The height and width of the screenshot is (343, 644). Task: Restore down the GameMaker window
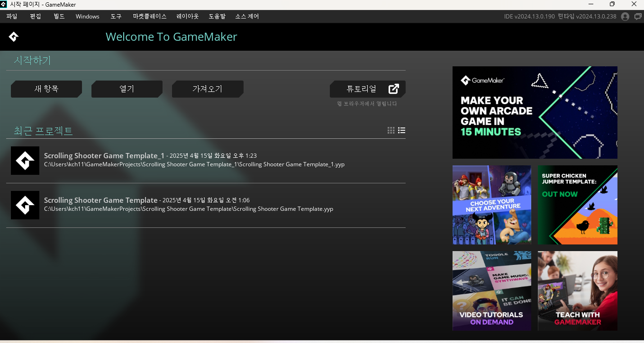click(612, 4)
